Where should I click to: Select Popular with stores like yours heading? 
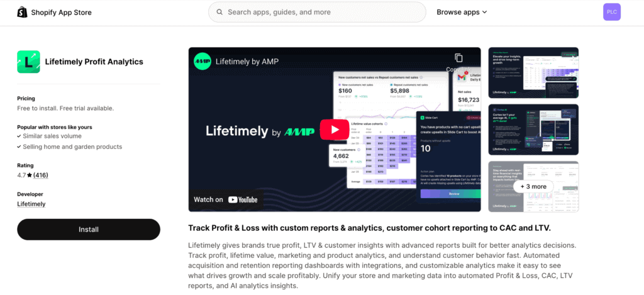pos(55,127)
